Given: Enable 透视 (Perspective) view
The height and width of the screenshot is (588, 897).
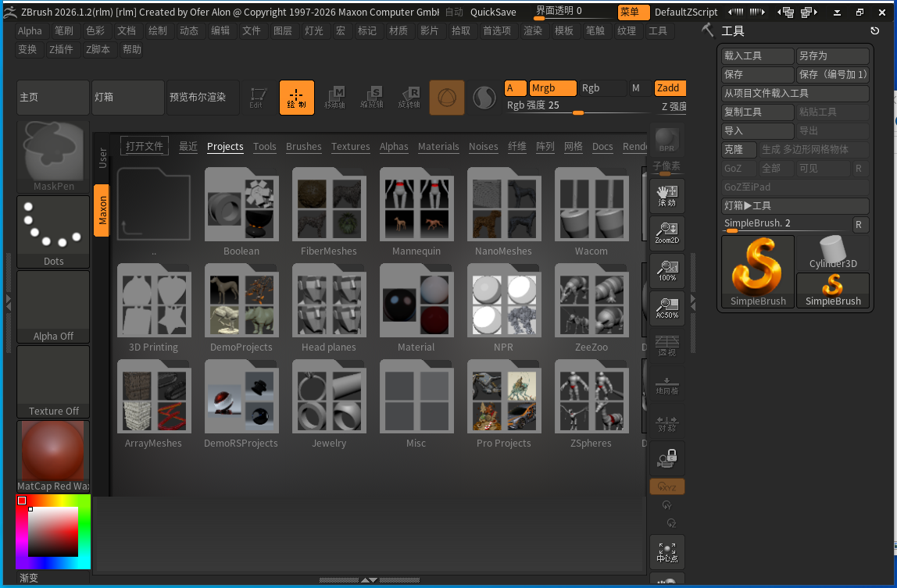Looking at the screenshot, I should [x=666, y=344].
